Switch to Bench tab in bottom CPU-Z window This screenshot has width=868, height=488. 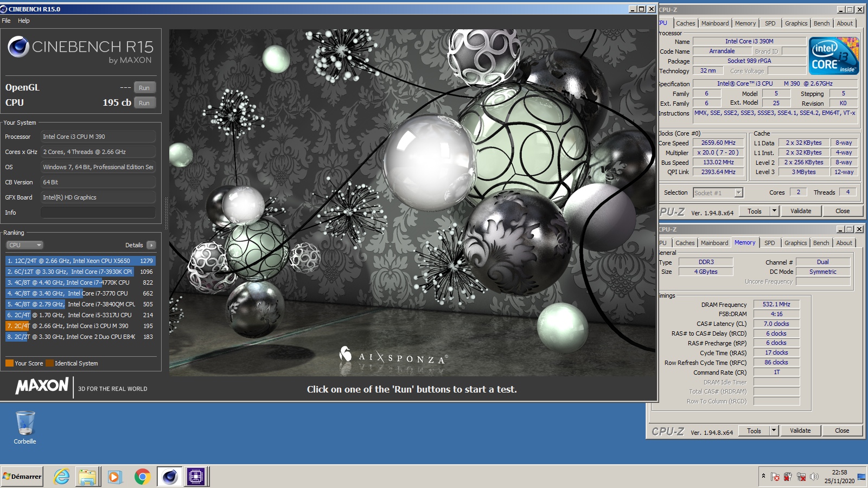(x=821, y=243)
